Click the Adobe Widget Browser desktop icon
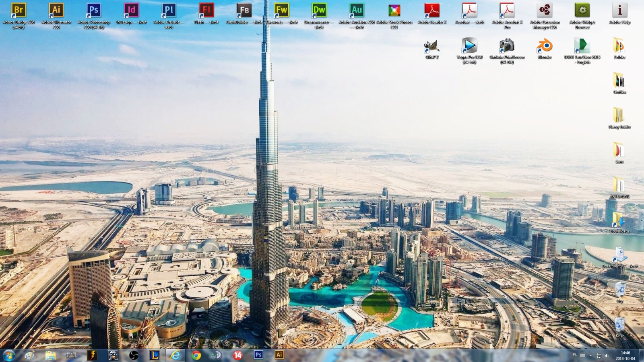Image resolution: width=644 pixels, height=362 pixels. pyautogui.click(x=582, y=16)
